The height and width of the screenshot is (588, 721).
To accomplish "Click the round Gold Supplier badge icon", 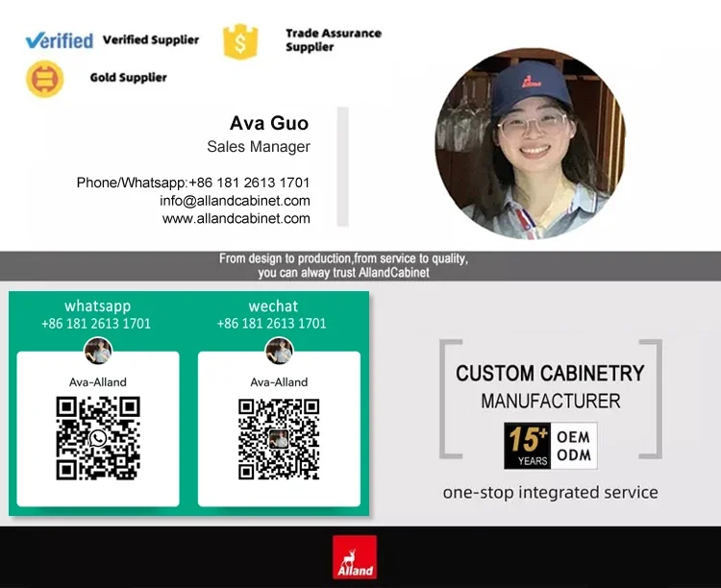I will tap(45, 79).
